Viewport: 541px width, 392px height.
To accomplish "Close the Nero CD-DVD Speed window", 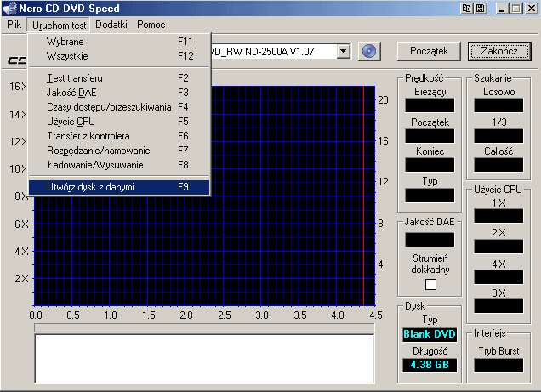I will point(532,9).
